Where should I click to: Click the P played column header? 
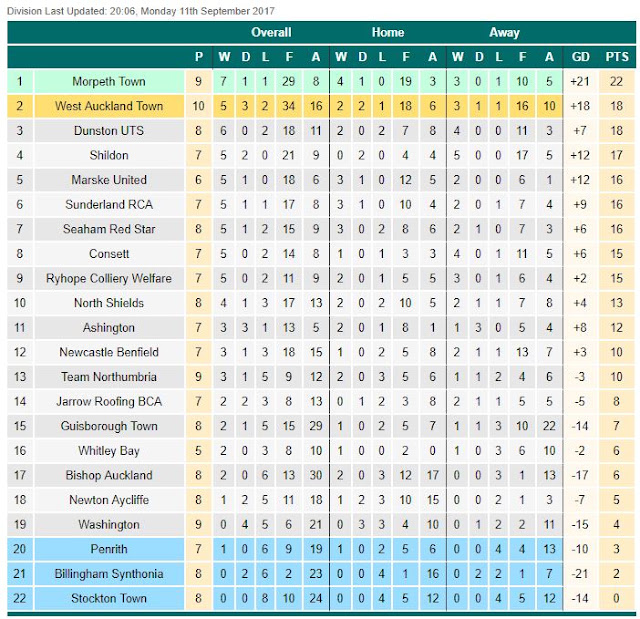[199, 57]
